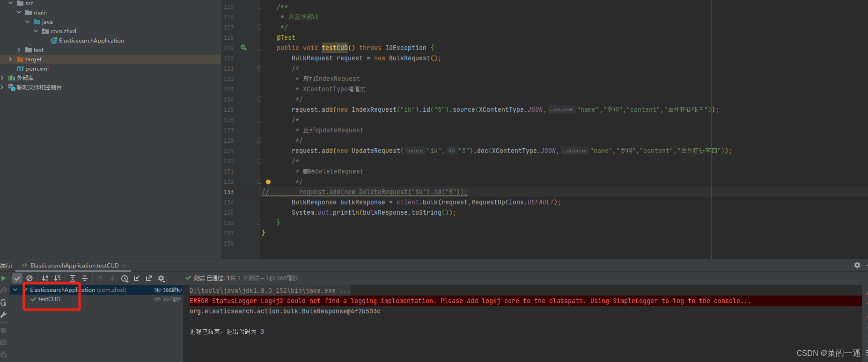Open the Run panel options gear
Viewport: 868px width, 362px height.
(857, 265)
